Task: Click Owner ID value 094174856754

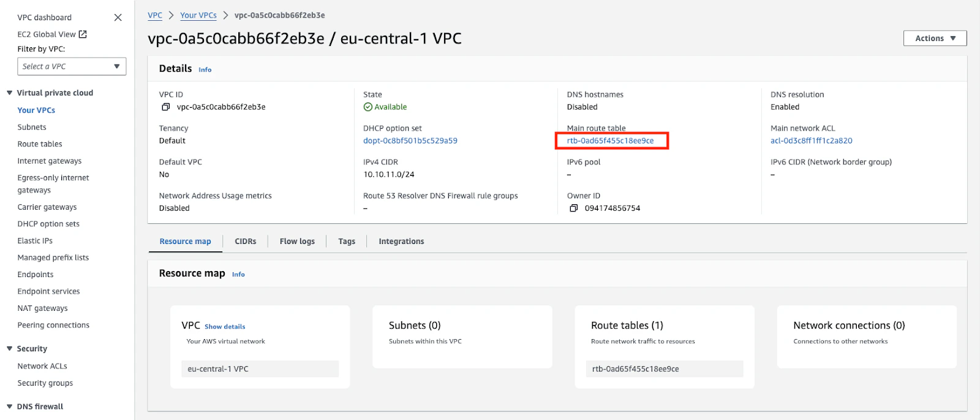Action: tap(612, 208)
